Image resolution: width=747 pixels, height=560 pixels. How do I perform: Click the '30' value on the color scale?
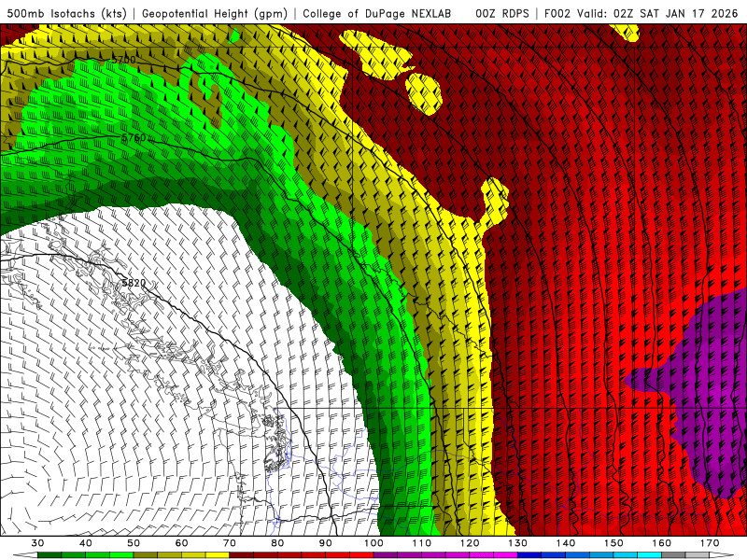pyautogui.click(x=37, y=543)
